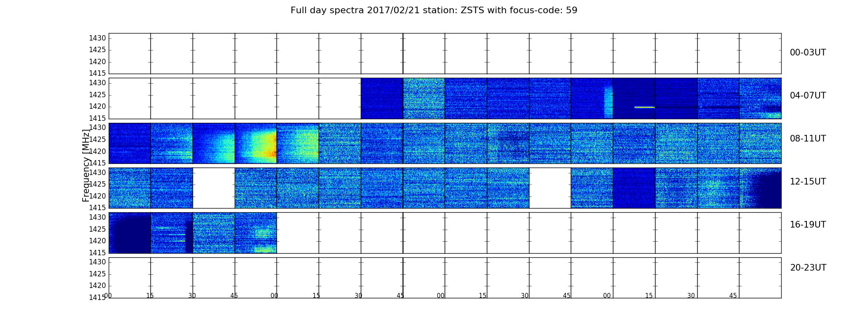This screenshot has height=331, width=868.
Task: Select the 04-07UT panel with the pale vertical stripe
Action: 592,98
